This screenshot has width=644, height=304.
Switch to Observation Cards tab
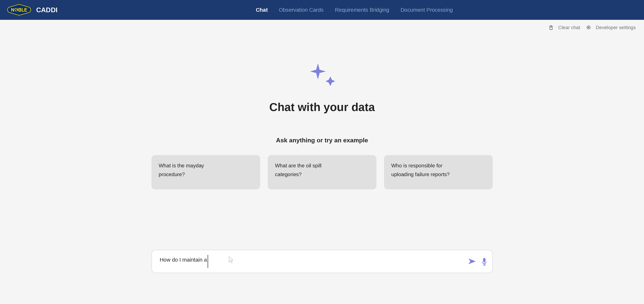pyautogui.click(x=301, y=10)
